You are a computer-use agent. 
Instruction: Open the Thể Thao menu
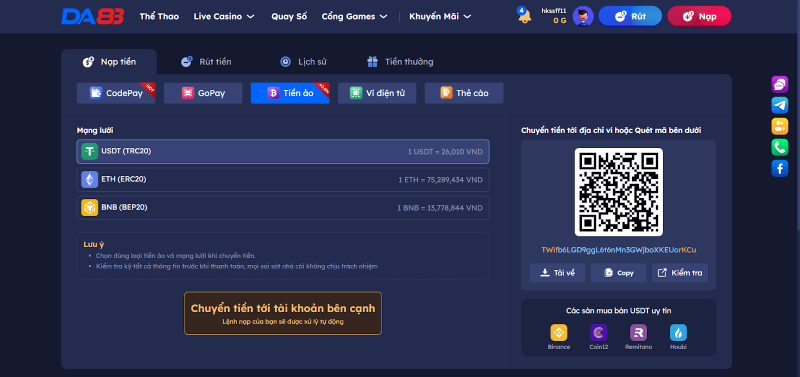159,16
